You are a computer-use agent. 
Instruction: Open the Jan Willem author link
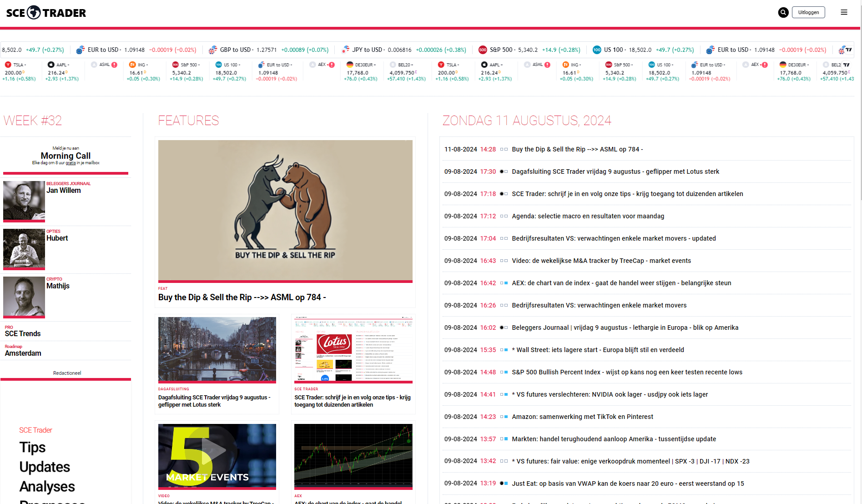click(x=64, y=191)
